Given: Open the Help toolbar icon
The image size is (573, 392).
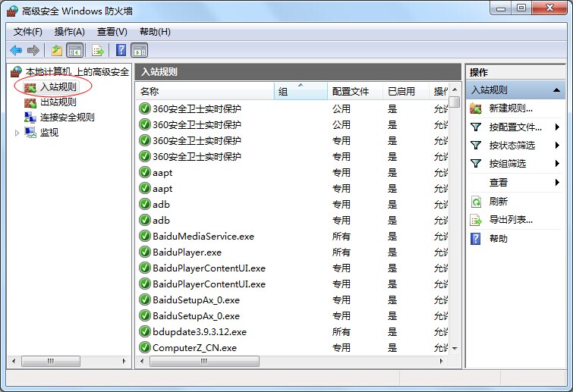Looking at the screenshot, I should pyautogui.click(x=121, y=50).
